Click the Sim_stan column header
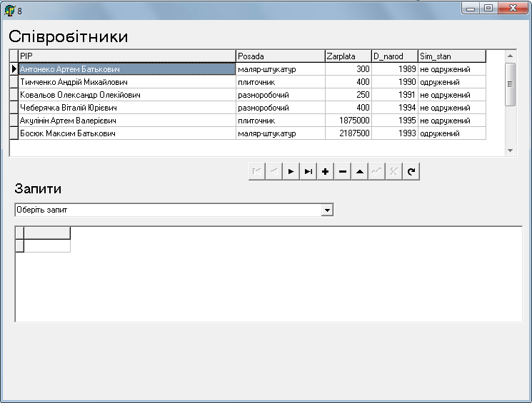The height and width of the screenshot is (403, 532). (x=452, y=56)
